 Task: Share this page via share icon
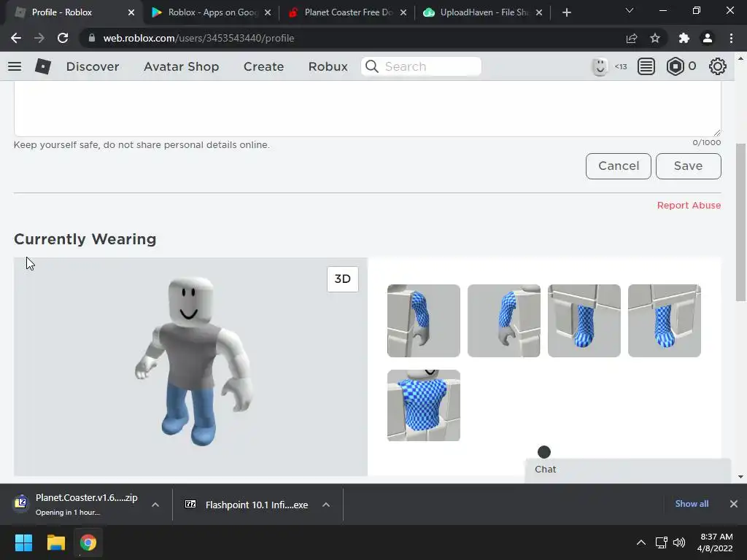[x=632, y=38]
